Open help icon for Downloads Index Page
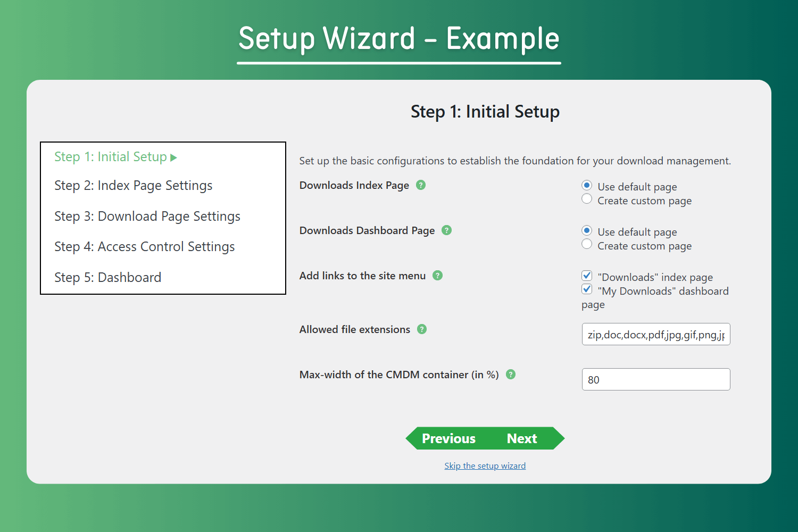The image size is (798, 532). pyautogui.click(x=421, y=185)
